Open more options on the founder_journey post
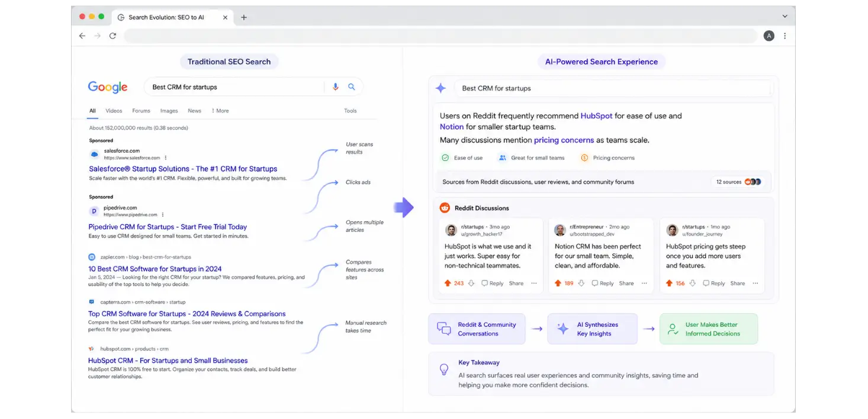 (756, 283)
